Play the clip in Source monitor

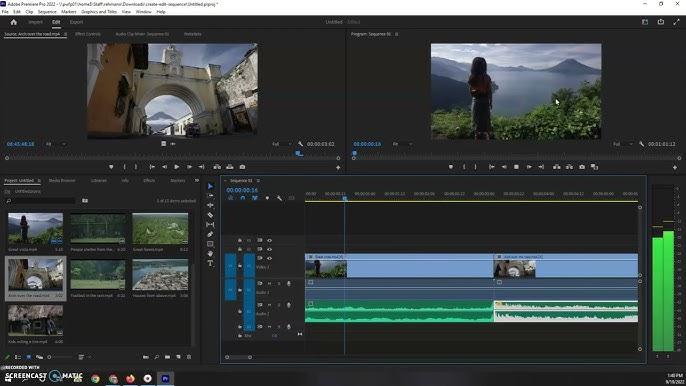tap(176, 167)
